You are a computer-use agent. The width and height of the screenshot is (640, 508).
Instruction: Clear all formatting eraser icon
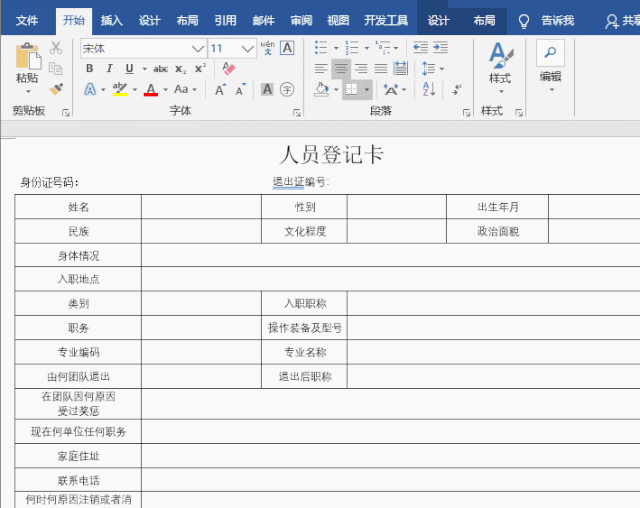229,69
